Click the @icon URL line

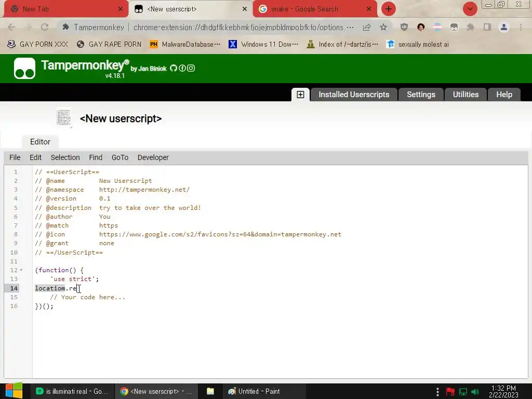click(188, 234)
